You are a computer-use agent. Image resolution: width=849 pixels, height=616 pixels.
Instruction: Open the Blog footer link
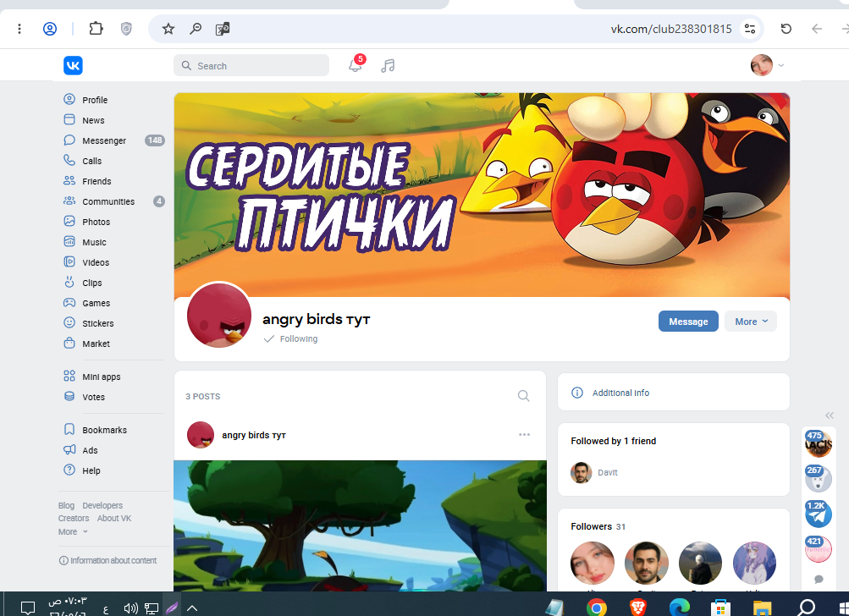point(67,505)
